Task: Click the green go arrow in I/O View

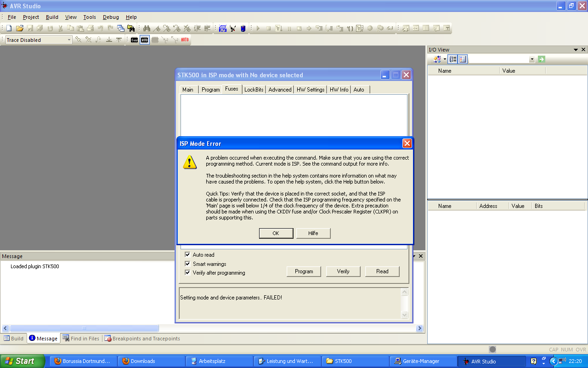Action: point(542,59)
